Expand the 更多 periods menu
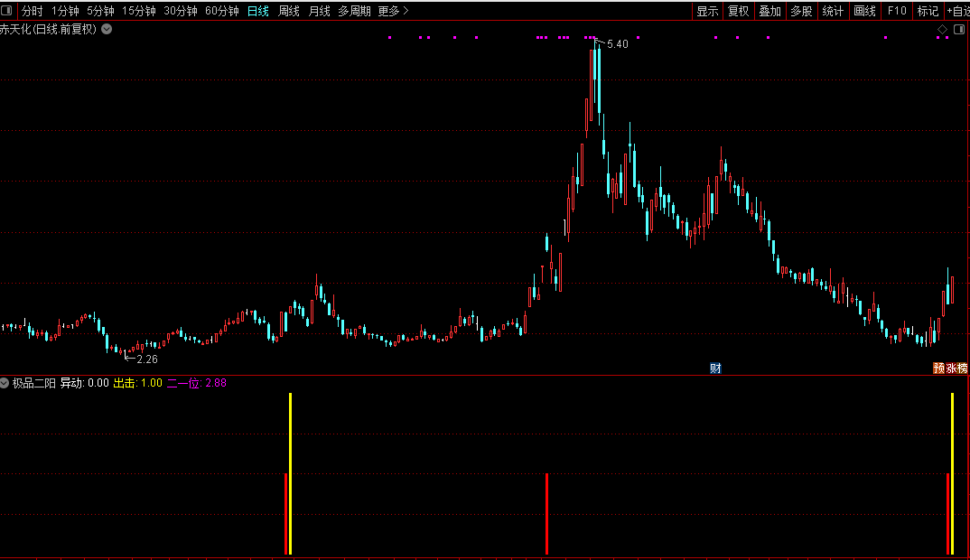 pos(393,11)
